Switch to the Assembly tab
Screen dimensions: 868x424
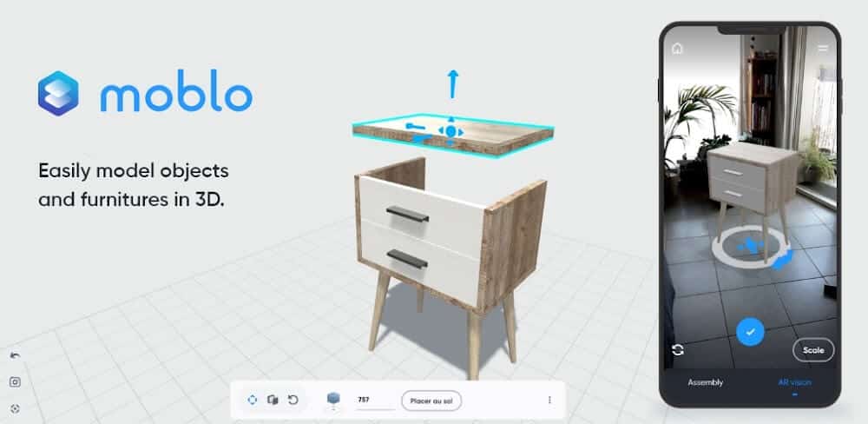[x=705, y=382]
